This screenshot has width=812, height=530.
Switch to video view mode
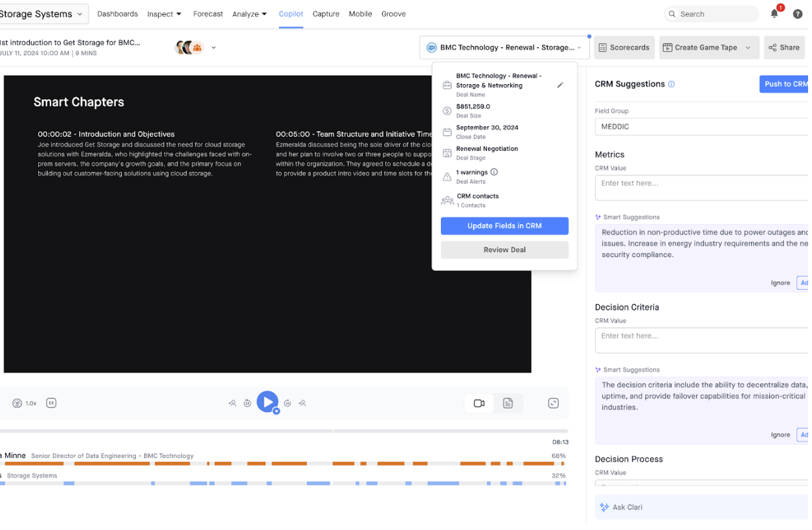[x=479, y=403]
